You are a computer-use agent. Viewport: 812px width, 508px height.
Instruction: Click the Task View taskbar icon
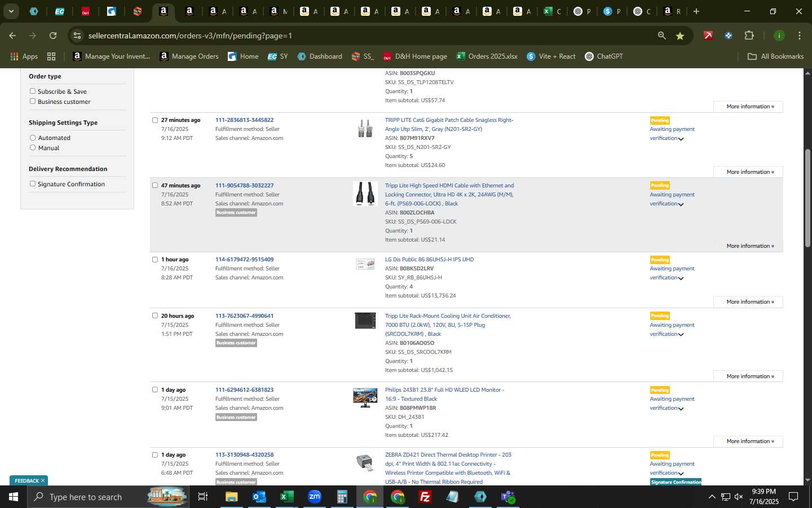tap(202, 497)
